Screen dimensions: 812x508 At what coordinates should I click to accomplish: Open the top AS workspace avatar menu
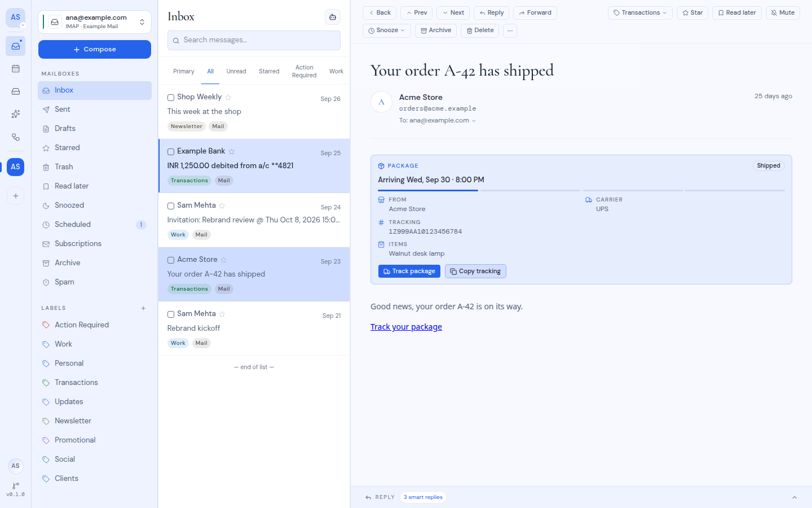coord(16,17)
